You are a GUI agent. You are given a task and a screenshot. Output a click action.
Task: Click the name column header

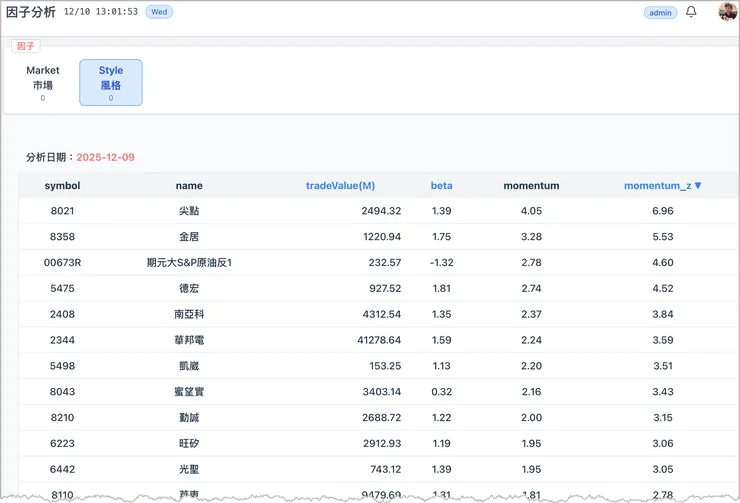click(x=189, y=185)
